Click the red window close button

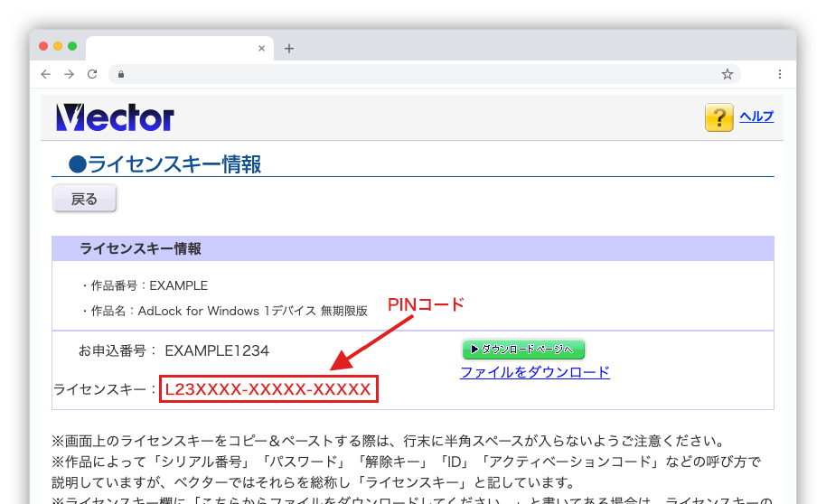click(43, 46)
